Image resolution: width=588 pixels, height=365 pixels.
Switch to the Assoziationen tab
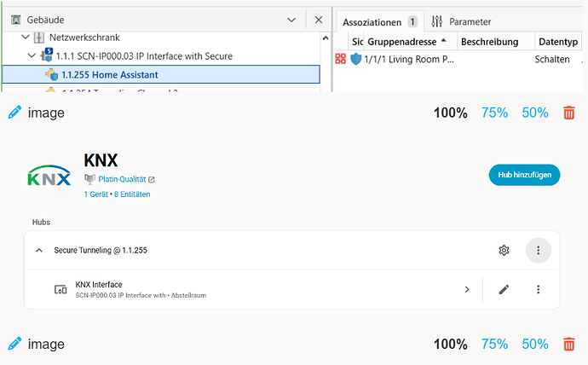pos(380,22)
